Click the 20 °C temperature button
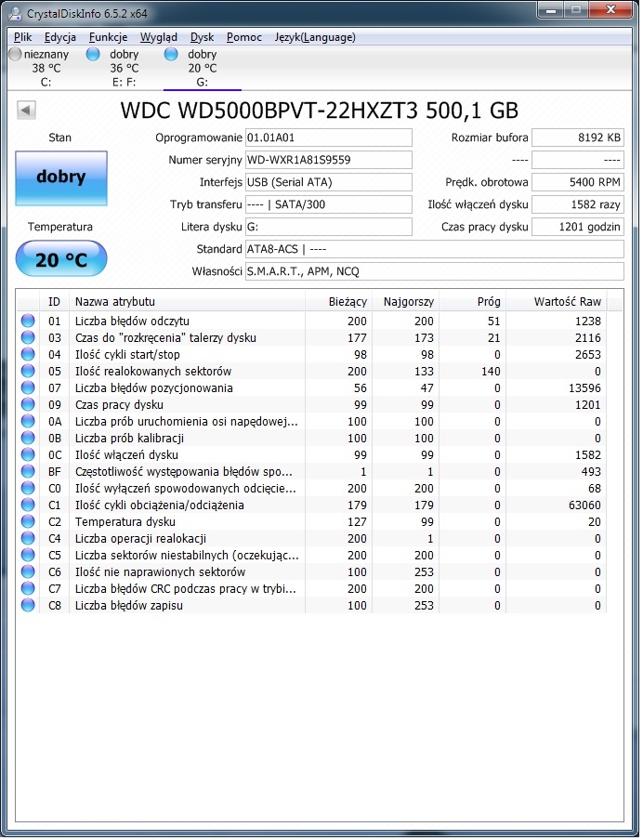 point(61,258)
